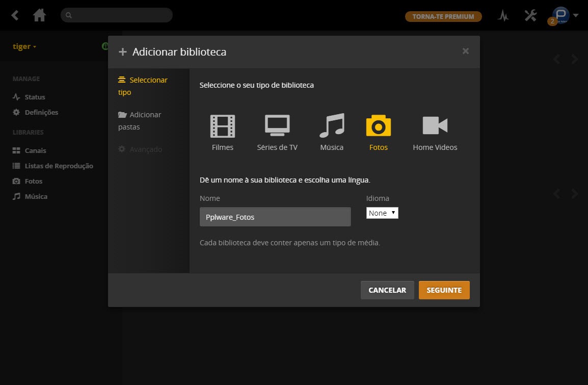Go back using the top-left arrow

(15, 16)
